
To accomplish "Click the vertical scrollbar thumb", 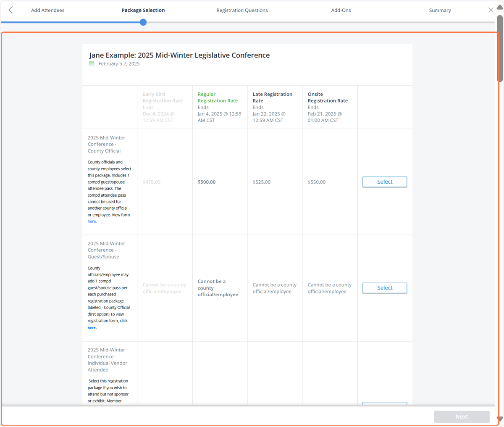I will pos(500,48).
